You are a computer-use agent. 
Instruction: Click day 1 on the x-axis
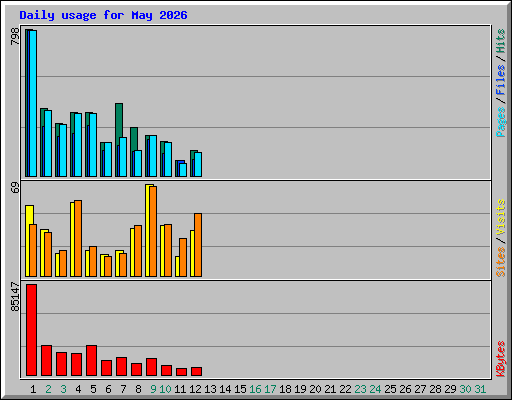tap(33, 389)
